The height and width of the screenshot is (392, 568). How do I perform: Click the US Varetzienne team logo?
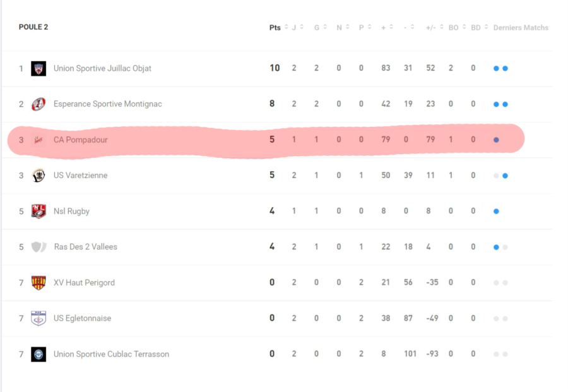click(38, 175)
